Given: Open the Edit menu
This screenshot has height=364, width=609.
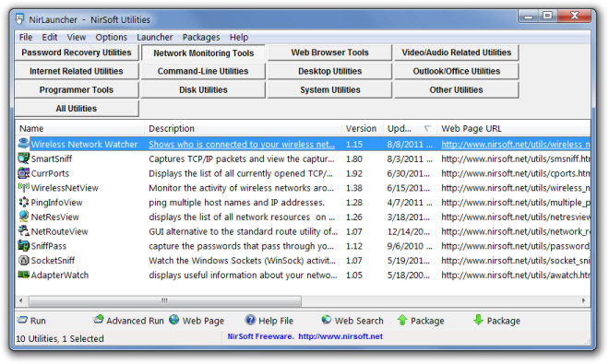Looking at the screenshot, I should pyautogui.click(x=50, y=37).
